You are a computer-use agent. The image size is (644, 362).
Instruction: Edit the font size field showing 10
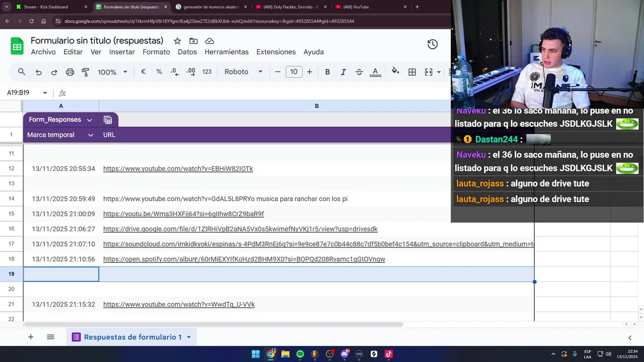pos(294,72)
